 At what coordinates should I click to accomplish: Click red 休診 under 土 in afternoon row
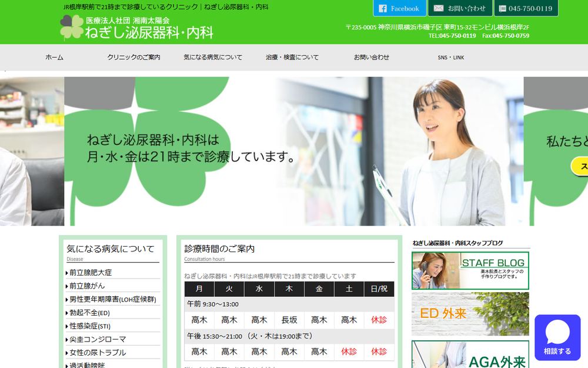[349, 352]
